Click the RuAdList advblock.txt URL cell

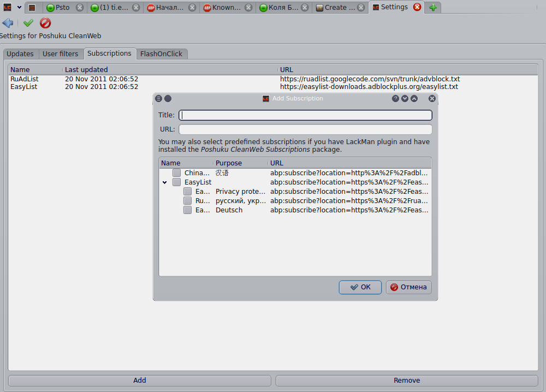370,79
